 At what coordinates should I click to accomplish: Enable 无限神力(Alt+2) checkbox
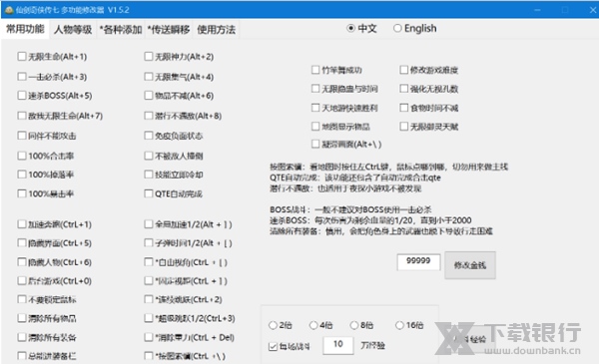[149, 57]
